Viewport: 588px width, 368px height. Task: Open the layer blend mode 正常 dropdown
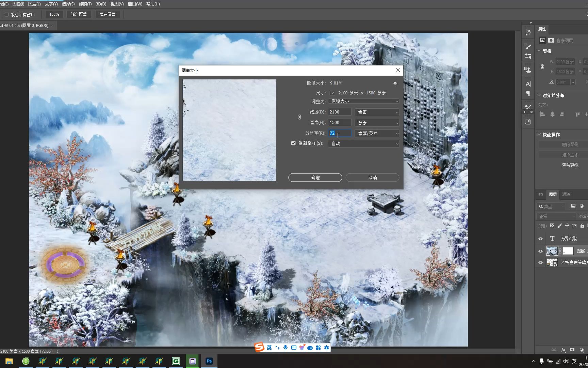[556, 216]
